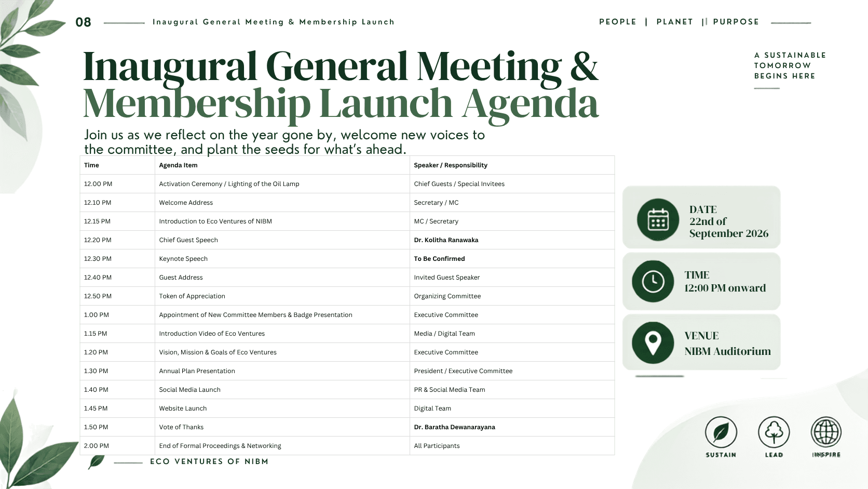Image resolution: width=868 pixels, height=489 pixels.
Task: Click the name "Dr. Kolitha Ranawaka"
Action: [446, 240]
